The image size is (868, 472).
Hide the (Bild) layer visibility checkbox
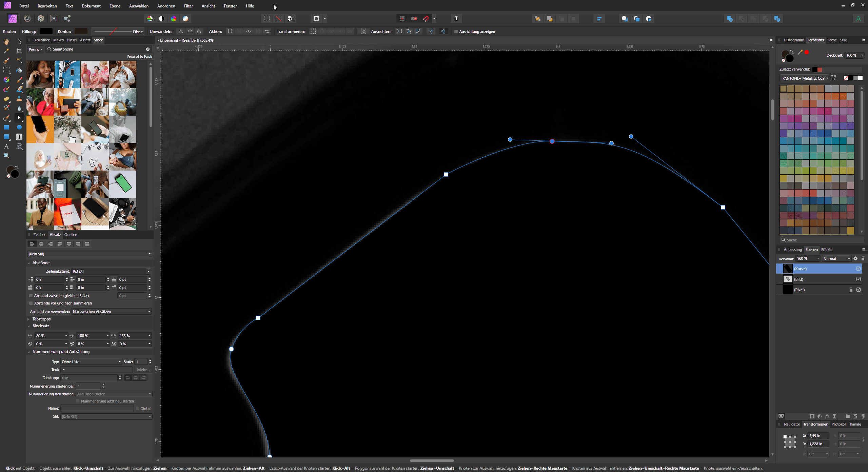(859, 279)
